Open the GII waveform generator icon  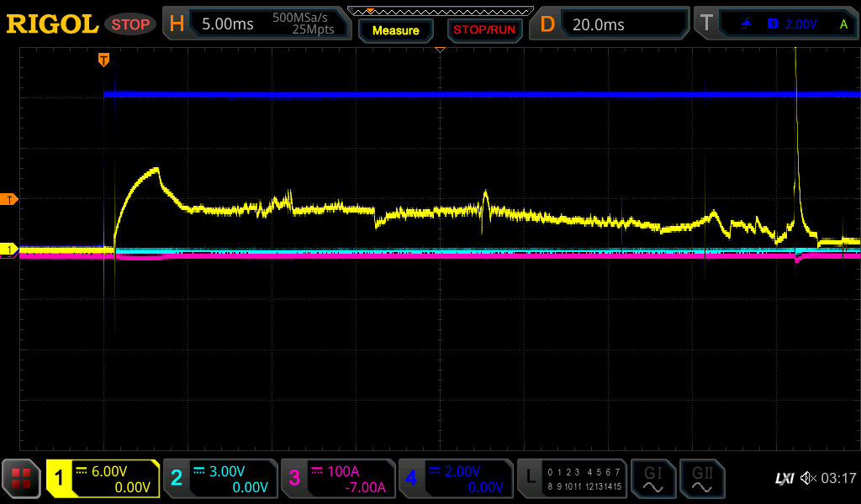(x=701, y=479)
